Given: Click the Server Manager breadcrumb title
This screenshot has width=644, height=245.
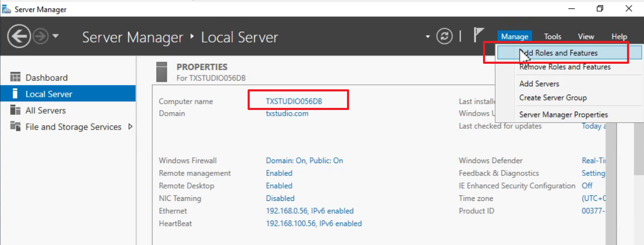Looking at the screenshot, I should (x=133, y=37).
